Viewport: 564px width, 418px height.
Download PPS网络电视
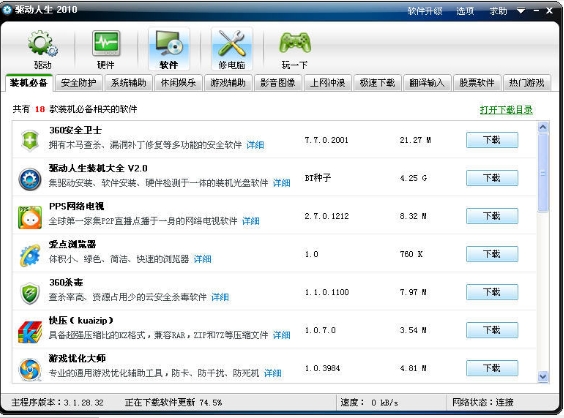pyautogui.click(x=492, y=216)
